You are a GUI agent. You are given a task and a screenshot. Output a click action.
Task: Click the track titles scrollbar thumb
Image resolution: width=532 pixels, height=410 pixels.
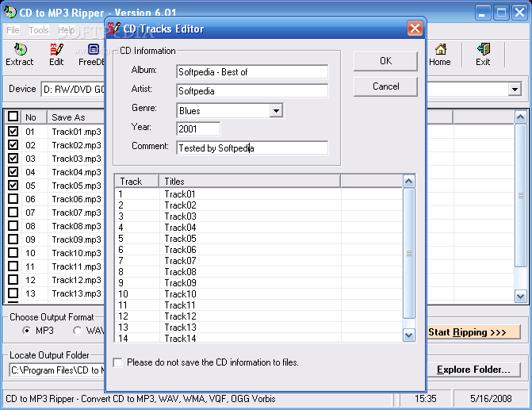pos(409,254)
